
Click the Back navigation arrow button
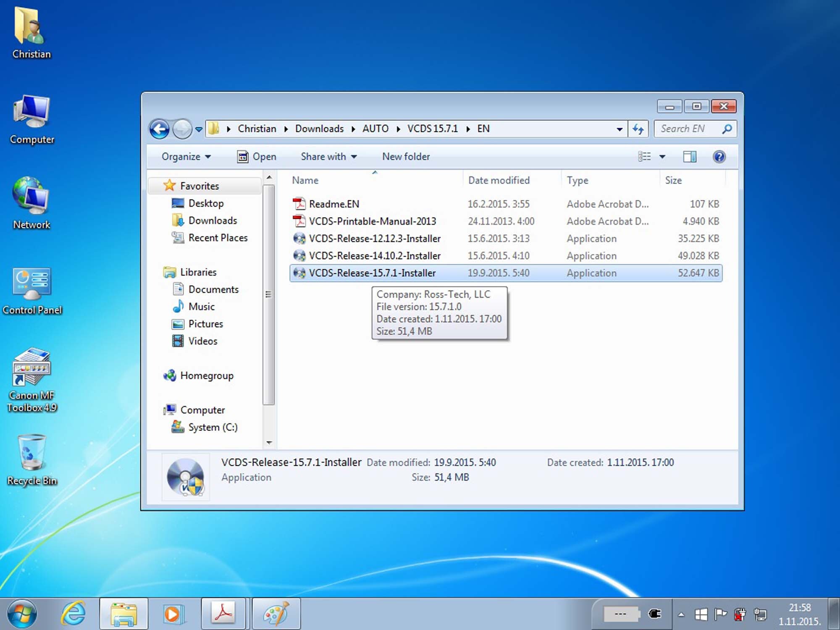click(160, 129)
